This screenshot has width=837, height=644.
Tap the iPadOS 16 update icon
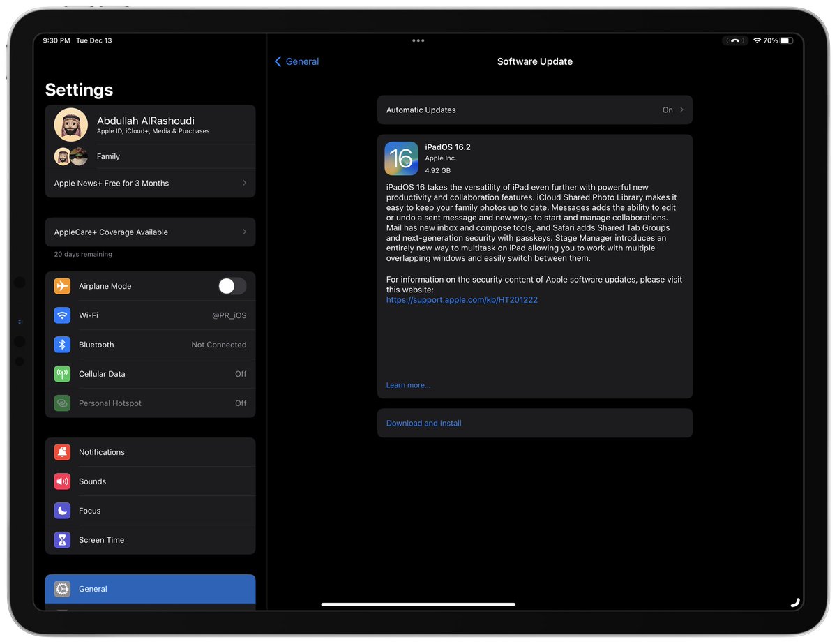pos(401,158)
